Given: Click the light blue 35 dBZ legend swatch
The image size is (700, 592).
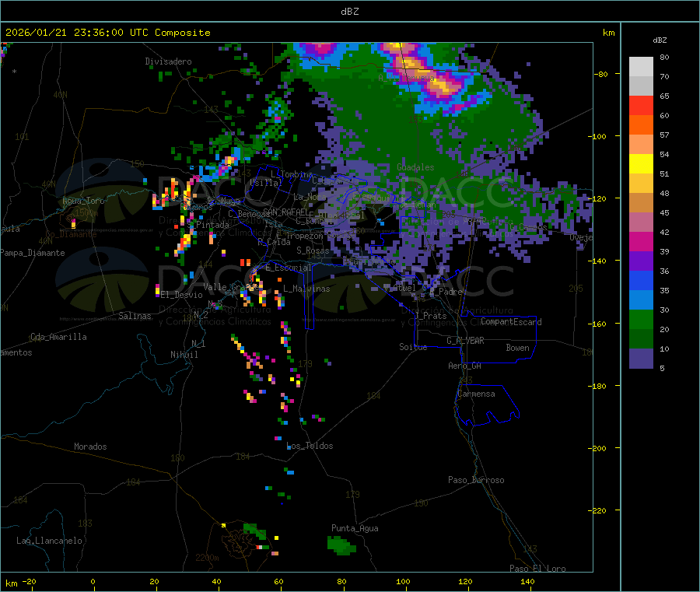Looking at the screenshot, I should coord(641,300).
